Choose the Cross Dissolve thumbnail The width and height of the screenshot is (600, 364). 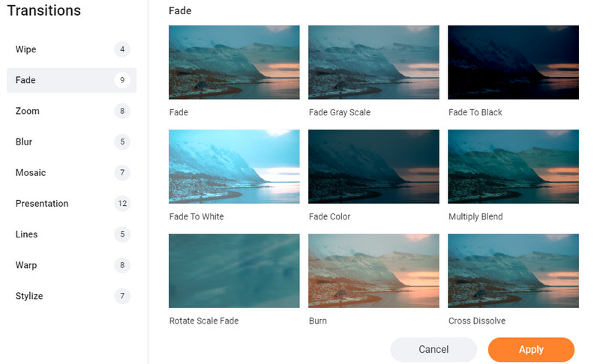(x=513, y=270)
